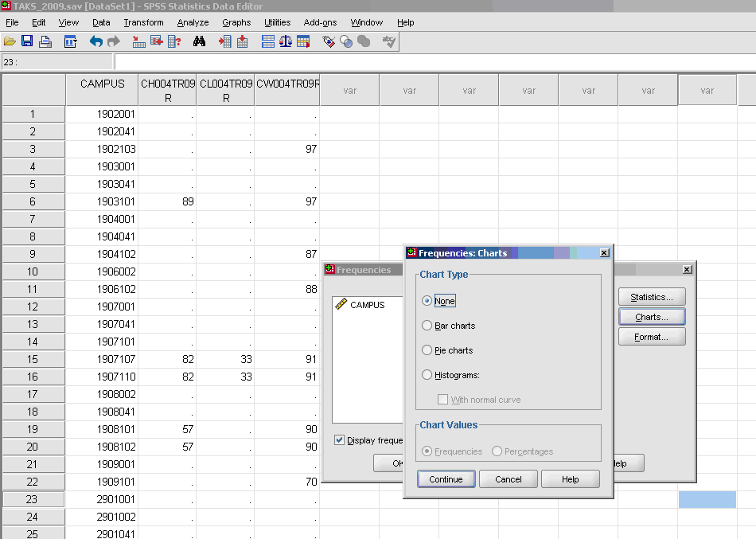Click the Value Labels tag icon
The width and height of the screenshot is (756, 539).
329,41
